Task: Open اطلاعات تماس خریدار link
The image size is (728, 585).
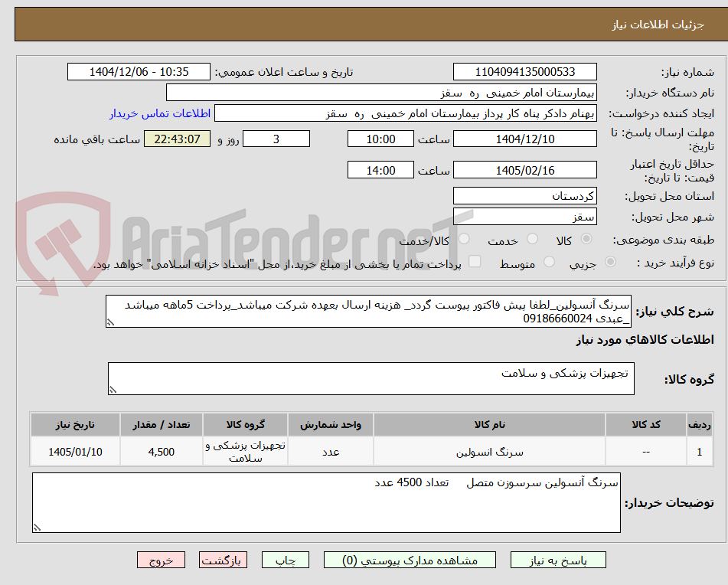Action: [x=160, y=114]
